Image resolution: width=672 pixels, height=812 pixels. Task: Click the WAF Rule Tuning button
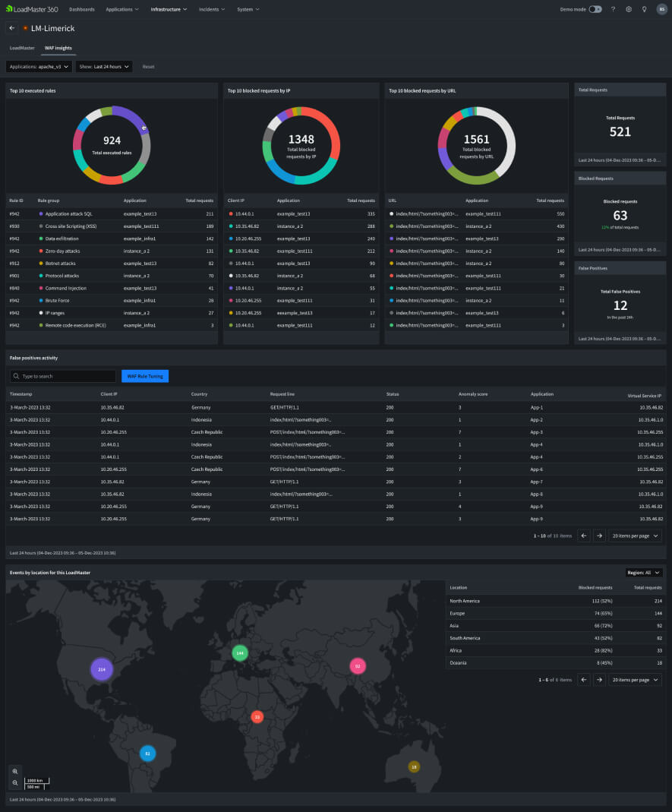[147, 375]
